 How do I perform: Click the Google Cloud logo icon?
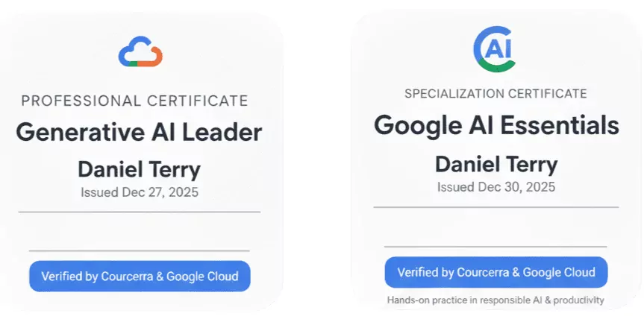[x=140, y=52]
